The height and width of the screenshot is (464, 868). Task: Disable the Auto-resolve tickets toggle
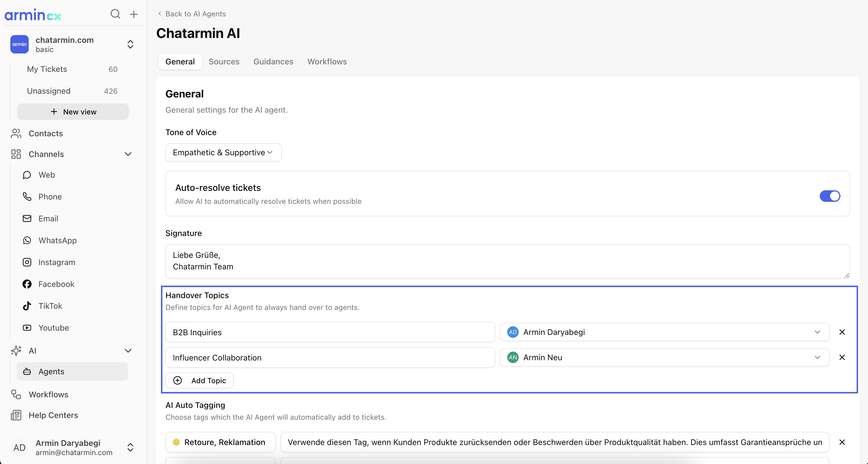pos(830,196)
